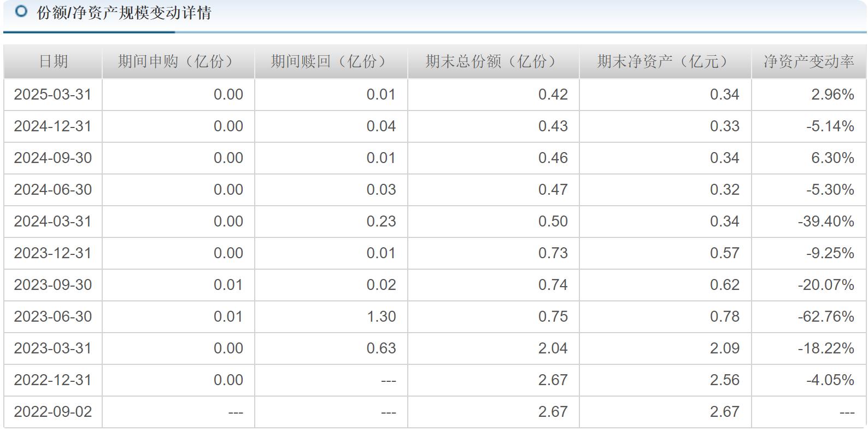868x430 pixels.
Task: Select the date cell 2024-03-31
Action: [x=53, y=222]
